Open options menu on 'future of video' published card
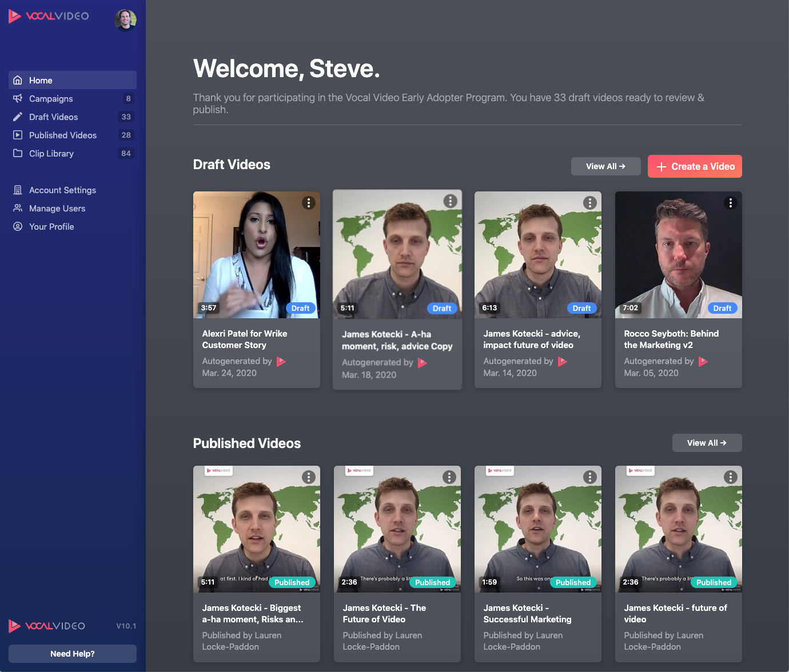The width and height of the screenshot is (789, 672). 731,477
